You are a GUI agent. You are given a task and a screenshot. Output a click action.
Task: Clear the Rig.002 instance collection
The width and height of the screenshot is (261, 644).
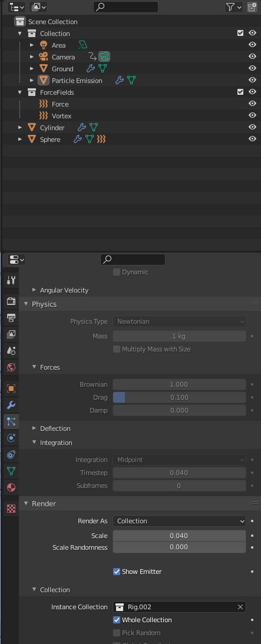click(x=240, y=607)
